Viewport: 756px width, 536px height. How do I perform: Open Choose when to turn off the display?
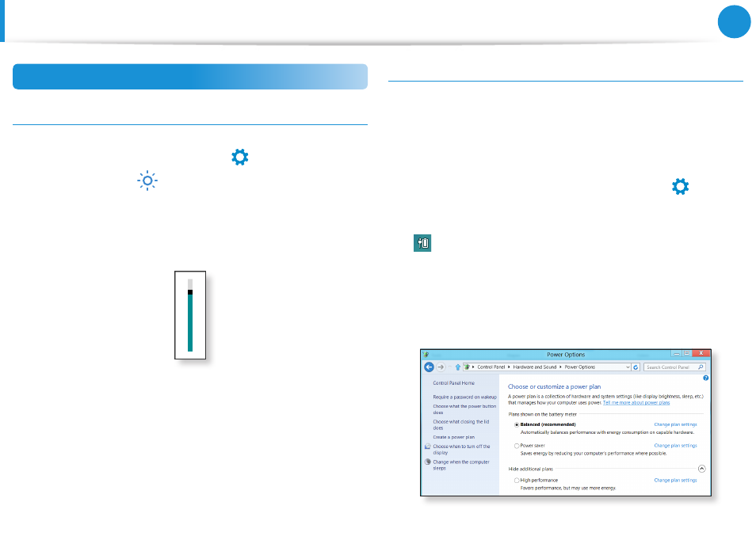(x=461, y=450)
